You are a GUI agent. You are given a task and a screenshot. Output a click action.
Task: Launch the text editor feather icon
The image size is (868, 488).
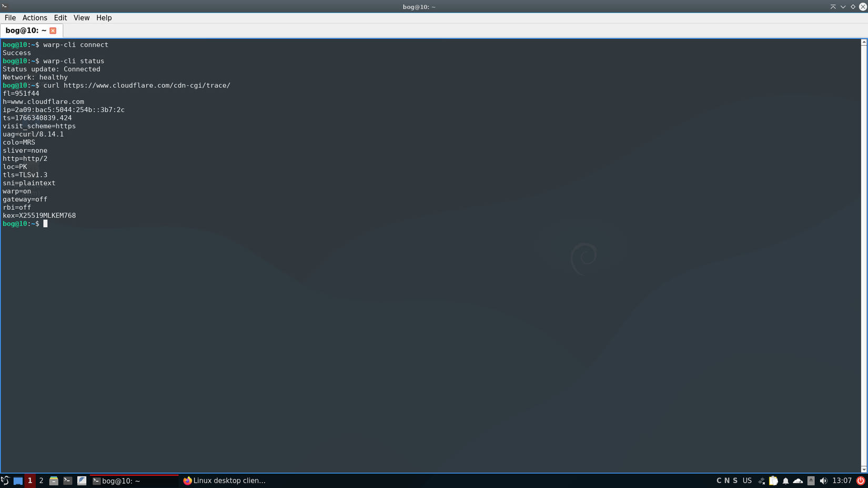tap(82, 481)
